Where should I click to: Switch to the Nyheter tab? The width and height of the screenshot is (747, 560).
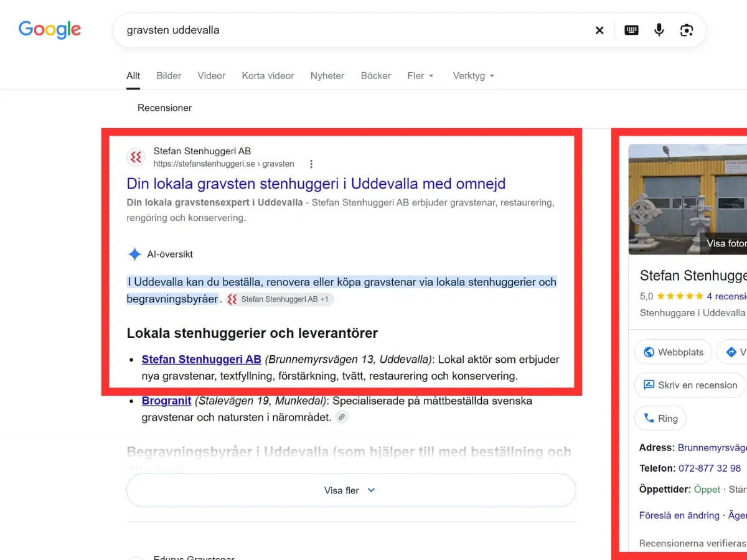(x=327, y=76)
